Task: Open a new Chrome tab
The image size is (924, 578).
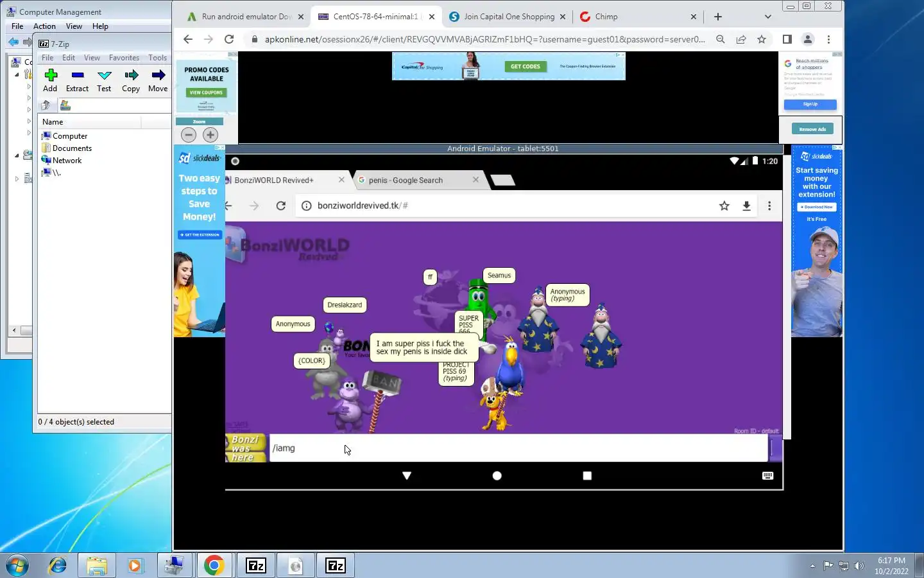Action: pos(718,17)
